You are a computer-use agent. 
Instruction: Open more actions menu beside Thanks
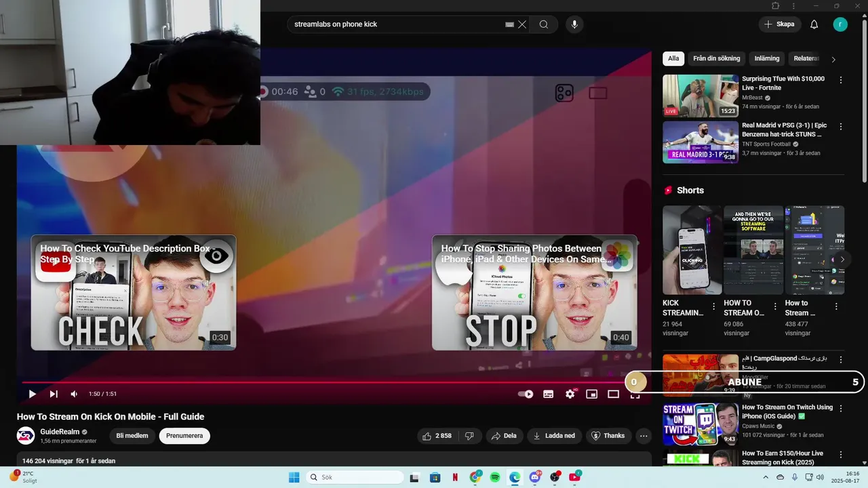tap(644, 436)
